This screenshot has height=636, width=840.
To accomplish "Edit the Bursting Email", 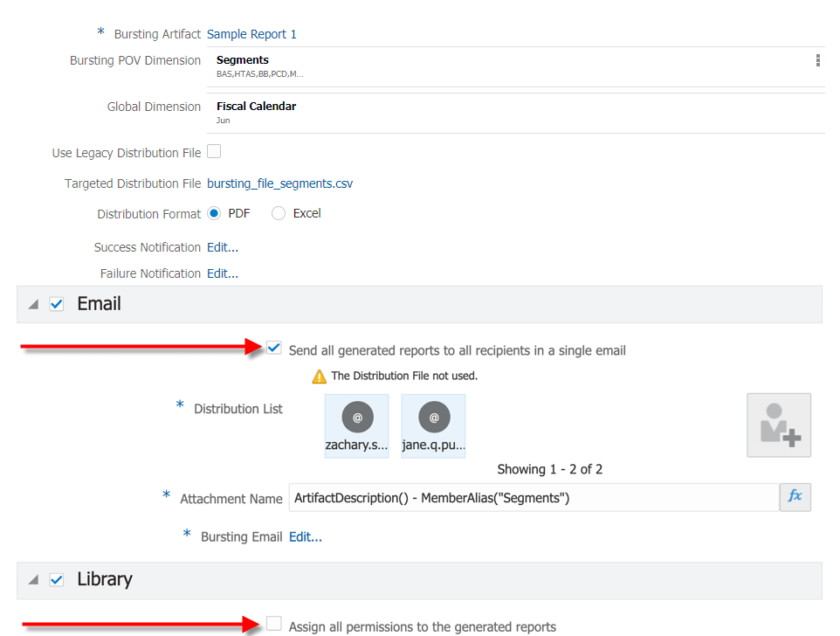I will click(305, 536).
